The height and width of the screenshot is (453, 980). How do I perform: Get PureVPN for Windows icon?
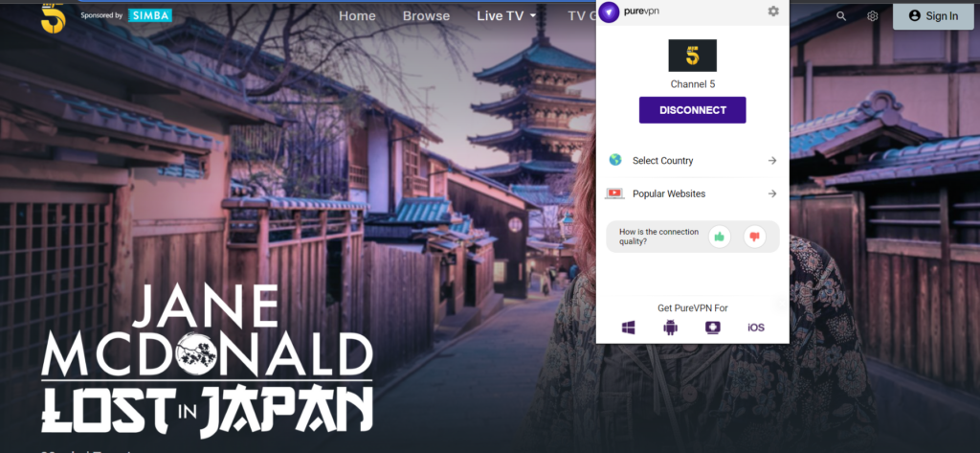(x=629, y=328)
